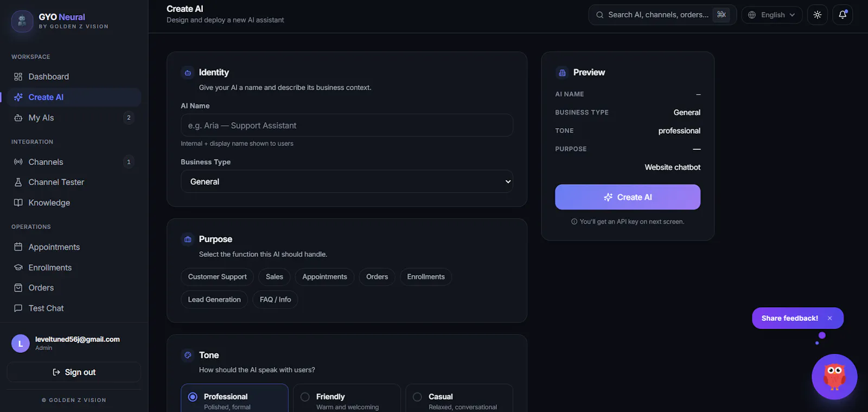Click the purple Create AI button
Screen dimensions: 868x412
(628, 197)
